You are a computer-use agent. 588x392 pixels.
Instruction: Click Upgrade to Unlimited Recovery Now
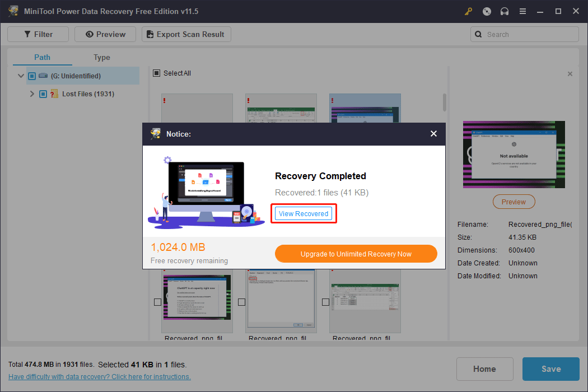pos(356,254)
